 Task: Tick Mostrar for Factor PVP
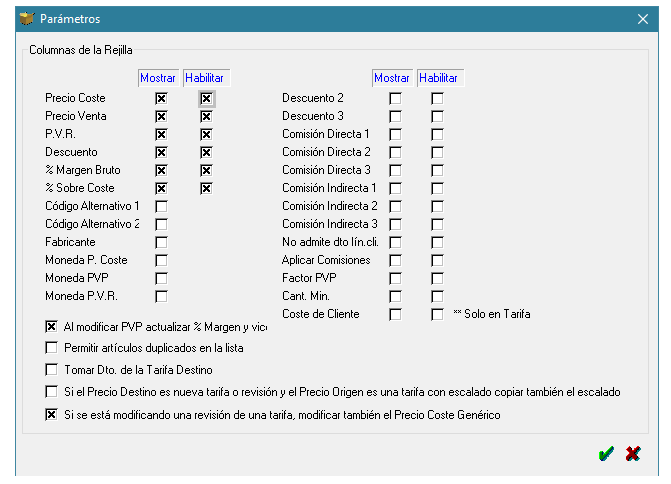pyautogui.click(x=395, y=278)
